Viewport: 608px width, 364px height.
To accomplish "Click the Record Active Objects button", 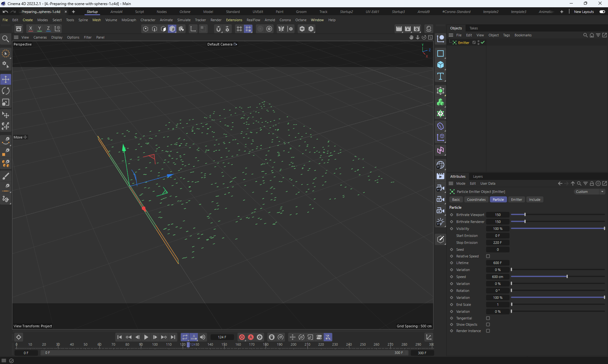I will [242, 337].
